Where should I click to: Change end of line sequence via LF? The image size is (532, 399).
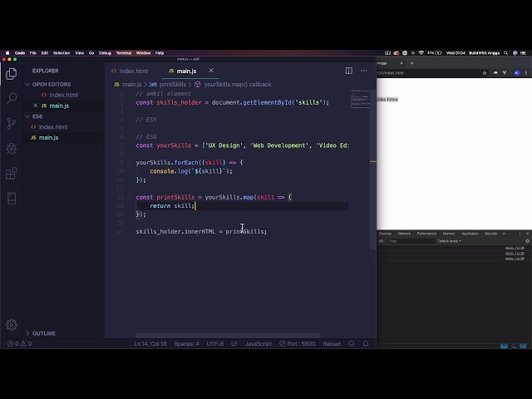coord(234,343)
